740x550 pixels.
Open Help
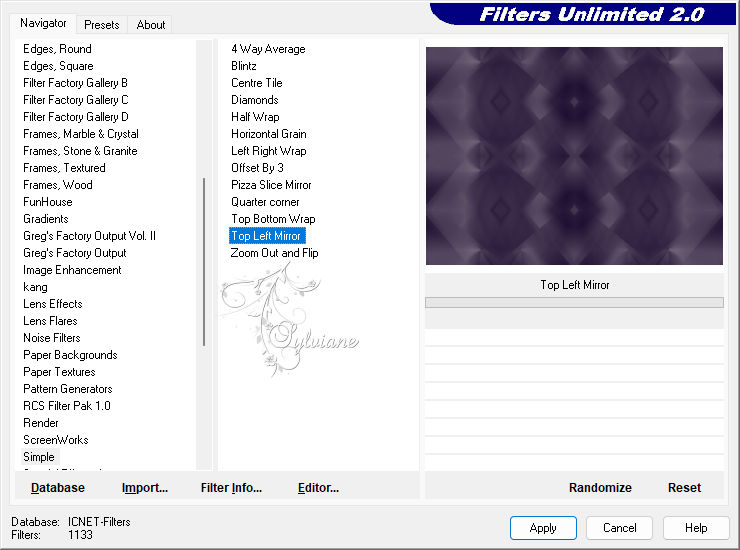tap(696, 528)
